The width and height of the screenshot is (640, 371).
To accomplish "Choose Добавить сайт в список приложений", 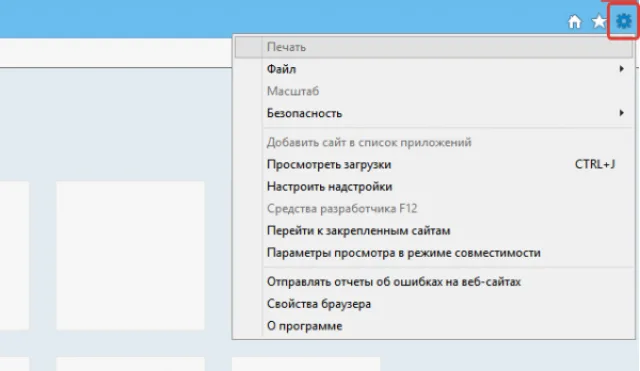I will point(433,142).
